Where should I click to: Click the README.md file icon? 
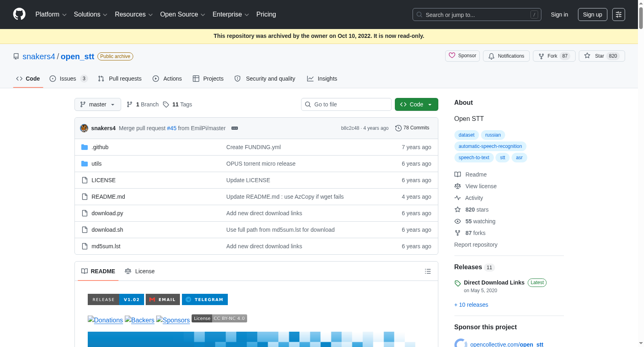(85, 197)
